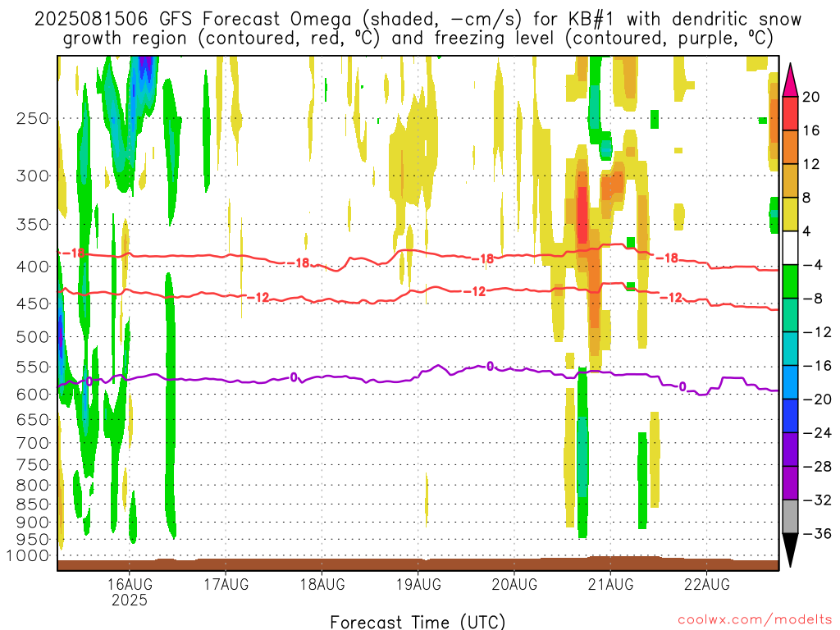Click the 21AUG date label
The width and height of the screenshot is (840, 630).
(x=610, y=584)
